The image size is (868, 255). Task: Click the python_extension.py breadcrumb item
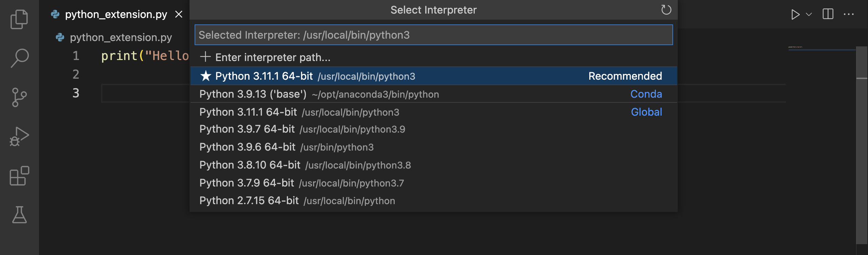[x=121, y=37]
